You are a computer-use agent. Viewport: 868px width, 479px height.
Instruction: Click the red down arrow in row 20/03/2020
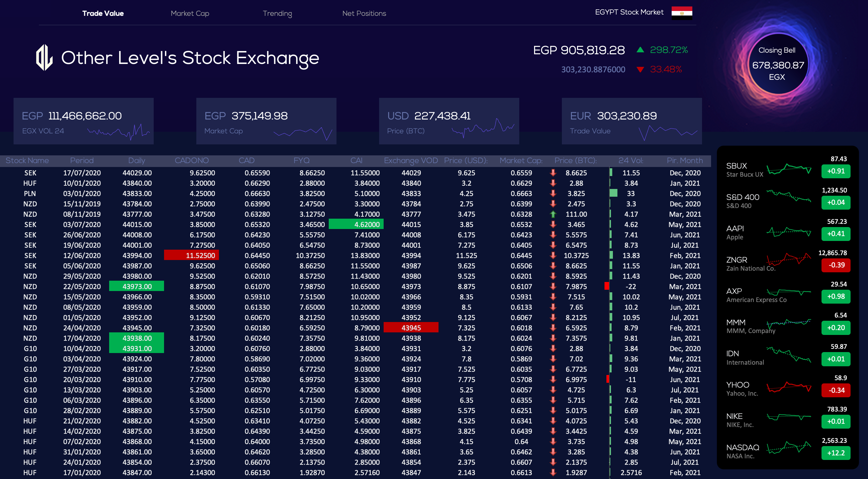coord(553,379)
